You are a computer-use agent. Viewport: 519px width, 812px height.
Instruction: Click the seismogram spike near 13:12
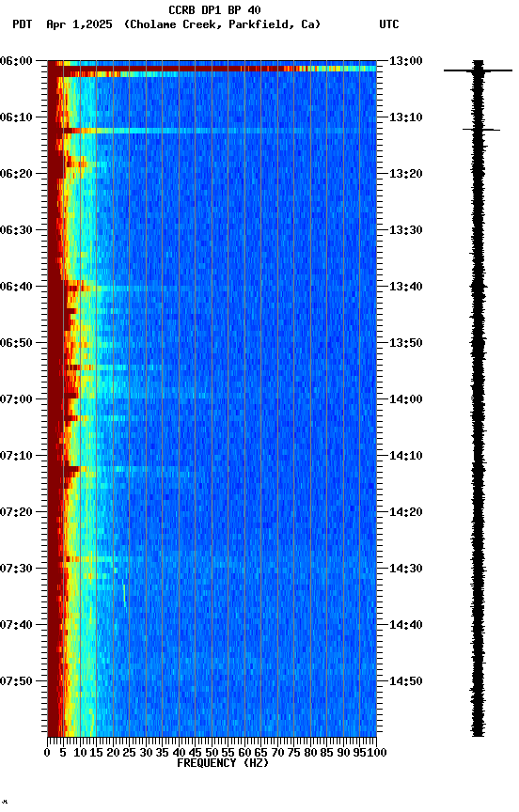[481, 130]
